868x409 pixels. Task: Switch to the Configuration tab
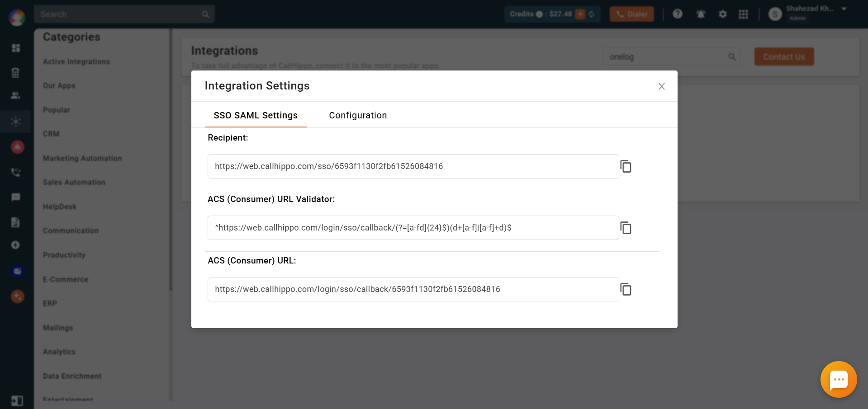pyautogui.click(x=358, y=115)
